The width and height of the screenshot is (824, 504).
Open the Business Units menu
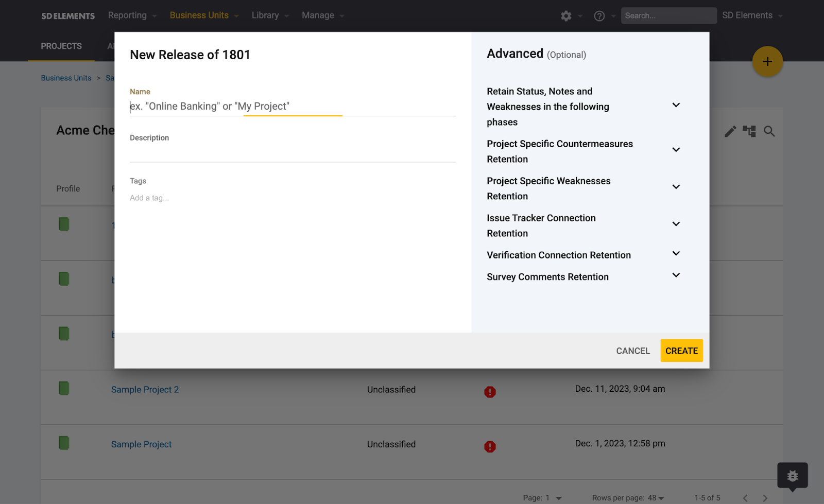point(204,15)
